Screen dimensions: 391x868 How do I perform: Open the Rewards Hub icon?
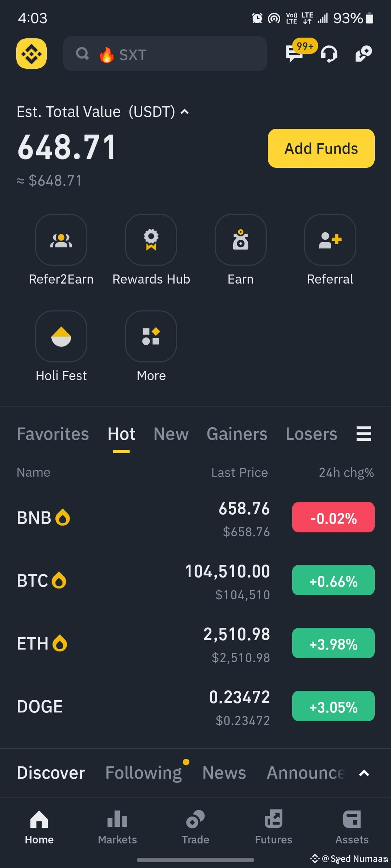point(151,240)
